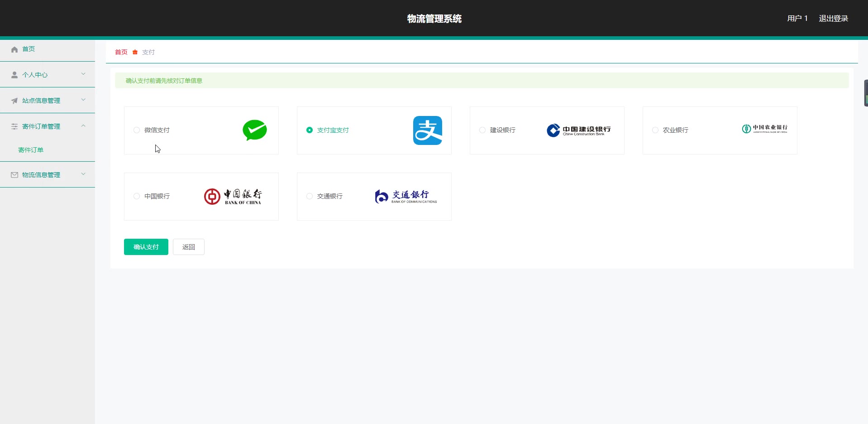
Task: Click the Alipay logo
Action: coord(428,130)
